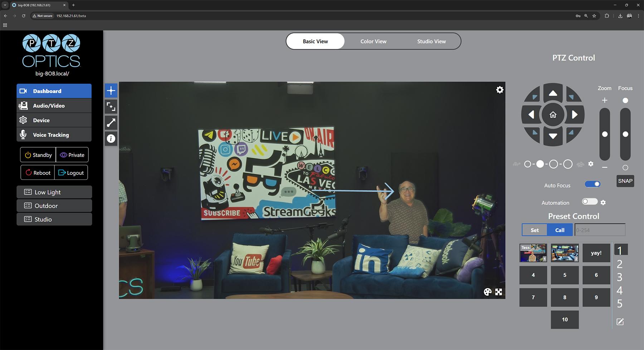Click the color palette icon on the video
644x350 pixels.
[488, 292]
